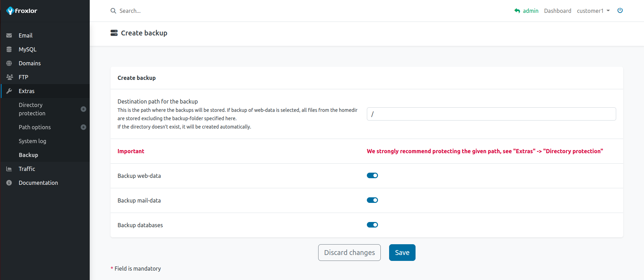644x280 pixels.
Task: Click the green admin return arrow icon
Action: [517, 11]
